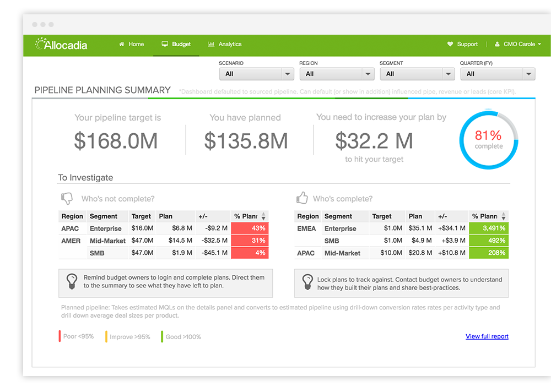The image size is (551, 392).
Task: Expand the Segment filter dropdown
Action: click(418, 74)
